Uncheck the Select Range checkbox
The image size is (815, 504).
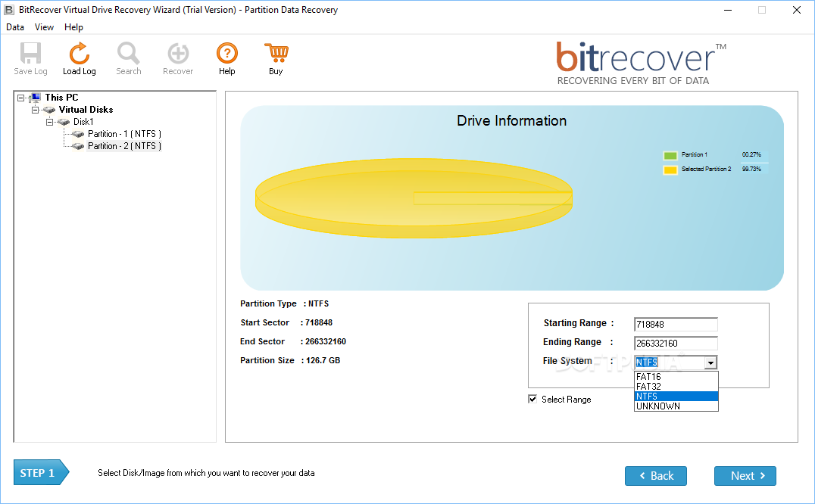pyautogui.click(x=532, y=399)
